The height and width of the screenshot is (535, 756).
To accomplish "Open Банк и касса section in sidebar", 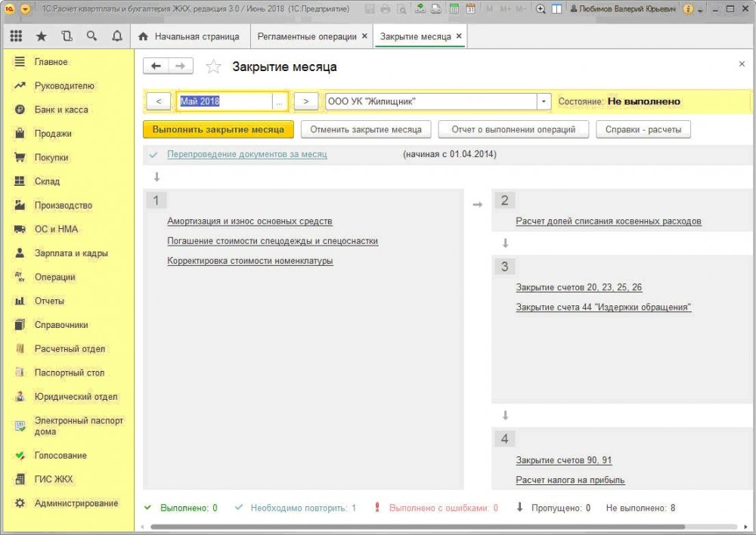I will (x=61, y=110).
